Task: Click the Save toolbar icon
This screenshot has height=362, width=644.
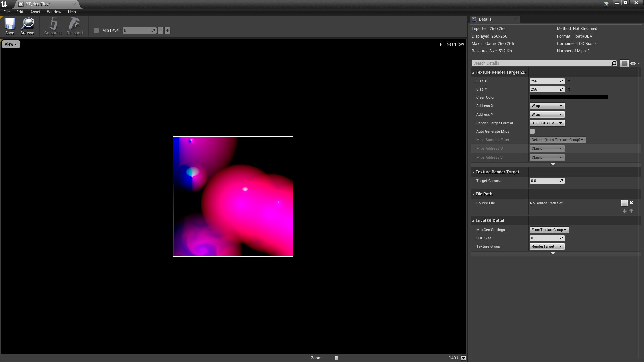Action: [x=9, y=26]
